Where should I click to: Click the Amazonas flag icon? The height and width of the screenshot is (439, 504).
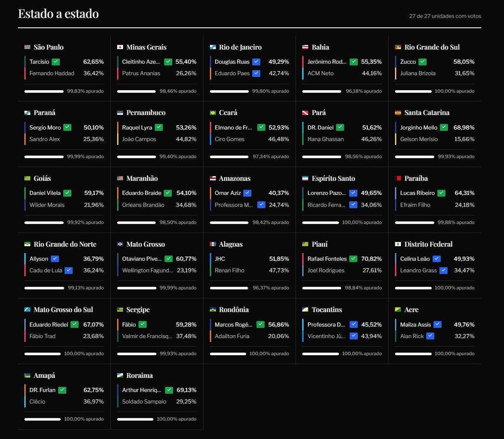pyautogui.click(x=213, y=178)
